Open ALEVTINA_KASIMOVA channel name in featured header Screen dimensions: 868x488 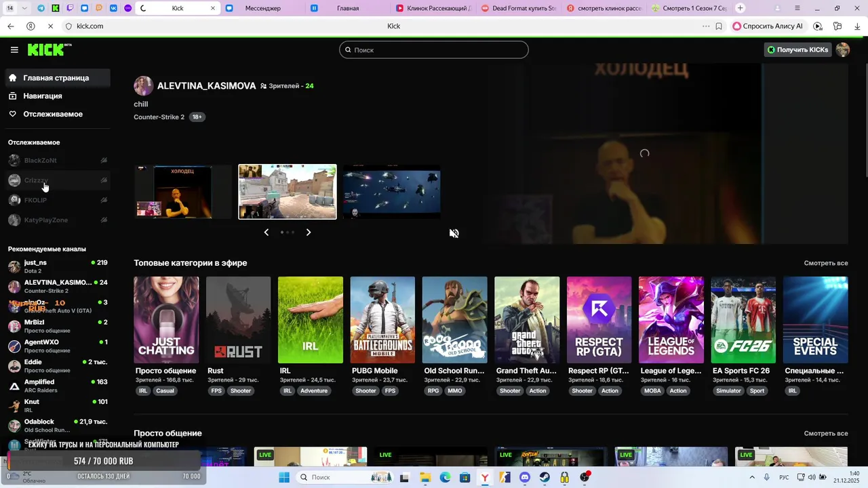pyautogui.click(x=206, y=86)
